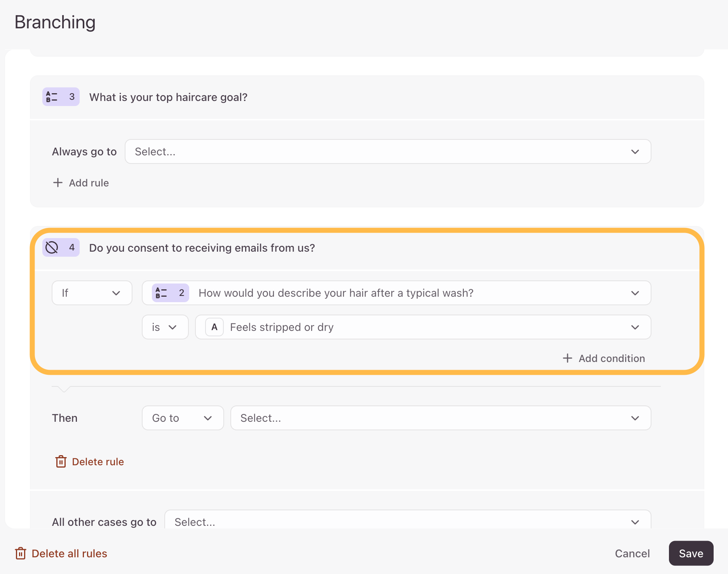728x574 pixels.
Task: Open the If condition type dropdown
Action: [x=92, y=293]
